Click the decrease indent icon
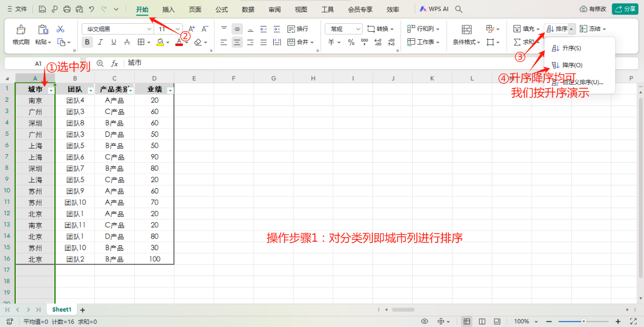The height and width of the screenshot is (327, 644). [x=264, y=29]
